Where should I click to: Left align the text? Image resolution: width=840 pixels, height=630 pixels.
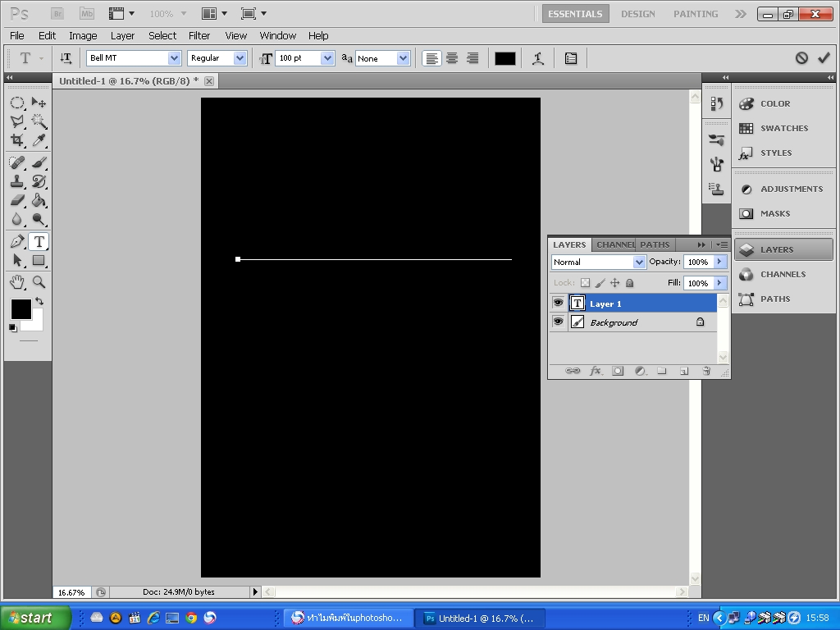pyautogui.click(x=431, y=58)
